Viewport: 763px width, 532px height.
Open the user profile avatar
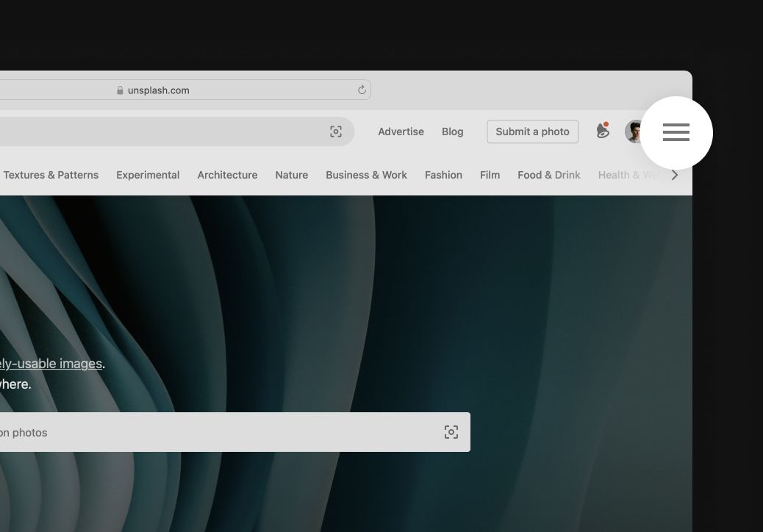click(634, 132)
